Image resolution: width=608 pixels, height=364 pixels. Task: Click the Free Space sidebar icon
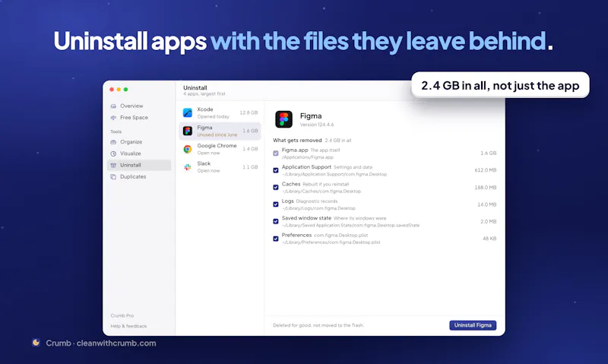click(x=113, y=118)
